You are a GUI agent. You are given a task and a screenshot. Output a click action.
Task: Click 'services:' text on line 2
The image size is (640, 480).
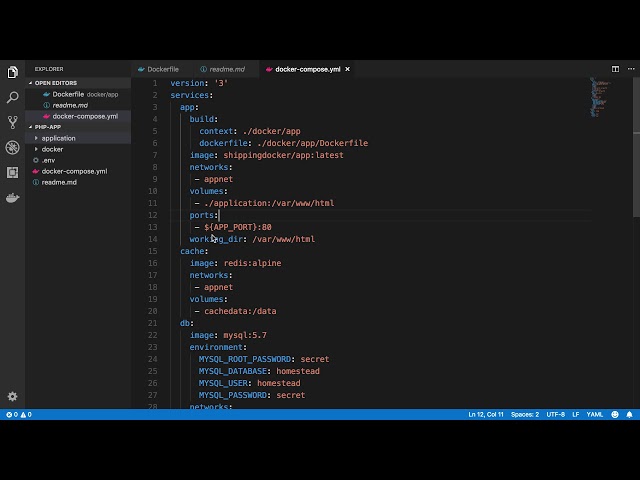(x=192, y=95)
